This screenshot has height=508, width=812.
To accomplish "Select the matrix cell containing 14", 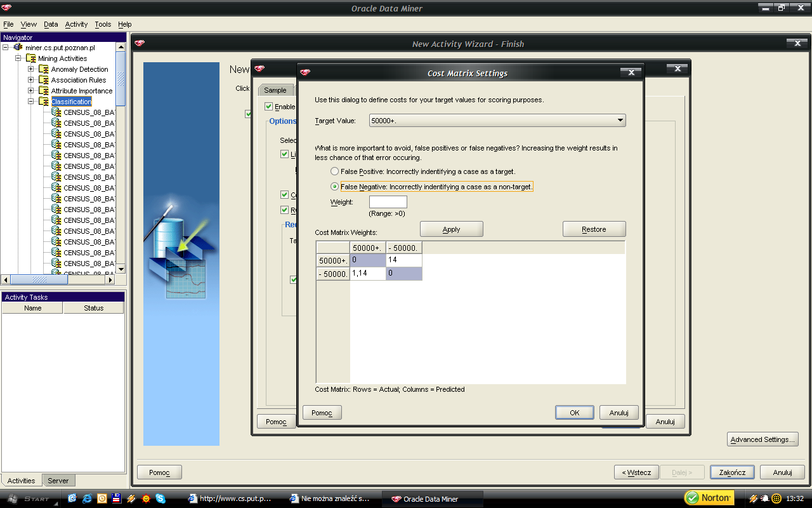I will pos(404,260).
